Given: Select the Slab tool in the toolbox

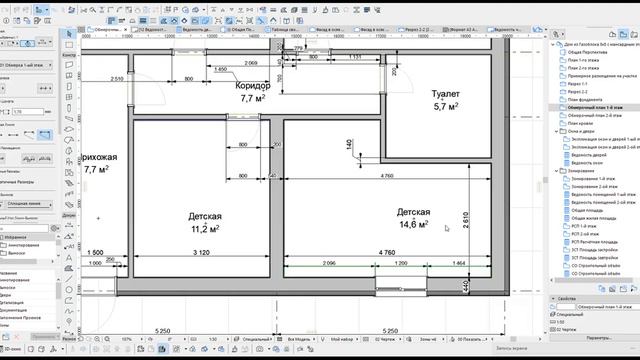Looking at the screenshot, I should pos(69,129).
